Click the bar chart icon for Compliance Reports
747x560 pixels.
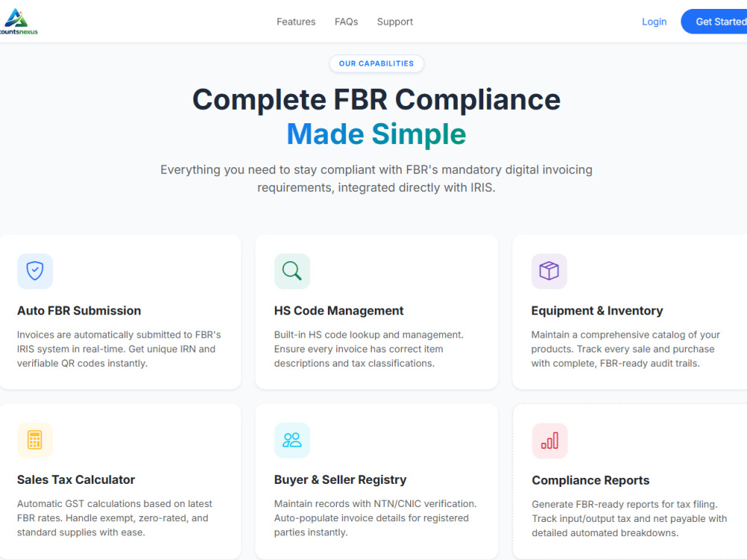click(549, 441)
